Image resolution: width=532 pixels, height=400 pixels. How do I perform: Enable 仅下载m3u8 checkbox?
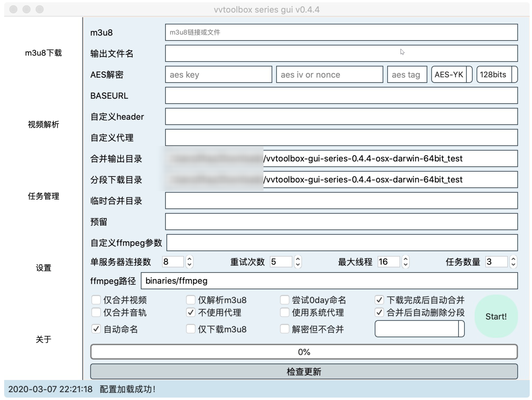point(191,329)
